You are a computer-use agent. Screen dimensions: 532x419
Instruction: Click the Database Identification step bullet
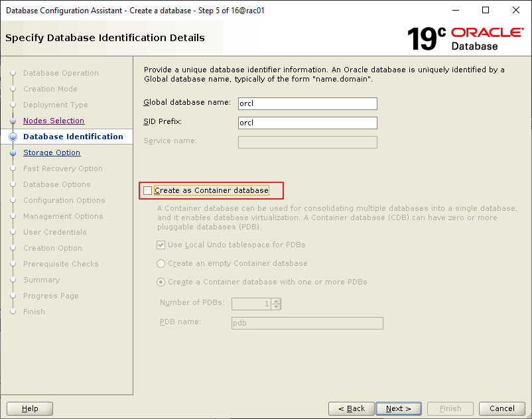coord(13,137)
